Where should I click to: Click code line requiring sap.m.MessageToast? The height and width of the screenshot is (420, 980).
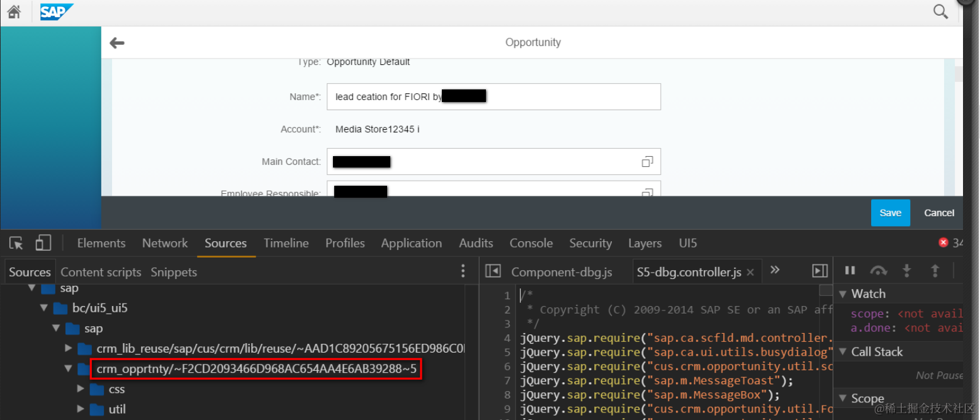coord(656,380)
